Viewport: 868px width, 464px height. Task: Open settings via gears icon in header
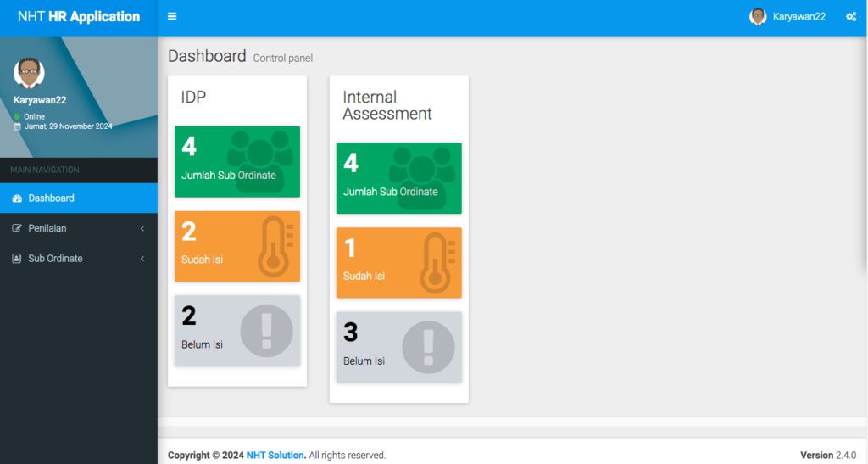[850, 17]
